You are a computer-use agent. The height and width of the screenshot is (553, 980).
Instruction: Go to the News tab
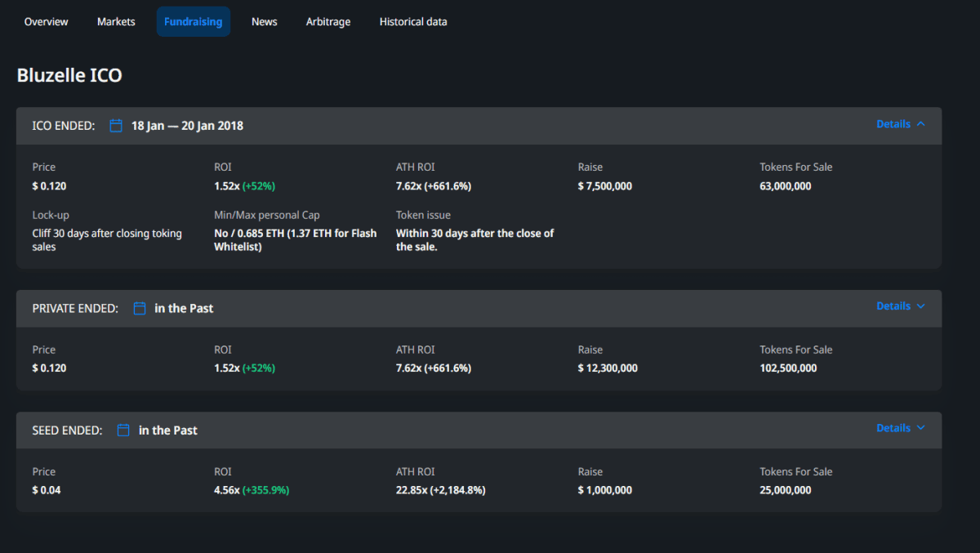point(265,22)
